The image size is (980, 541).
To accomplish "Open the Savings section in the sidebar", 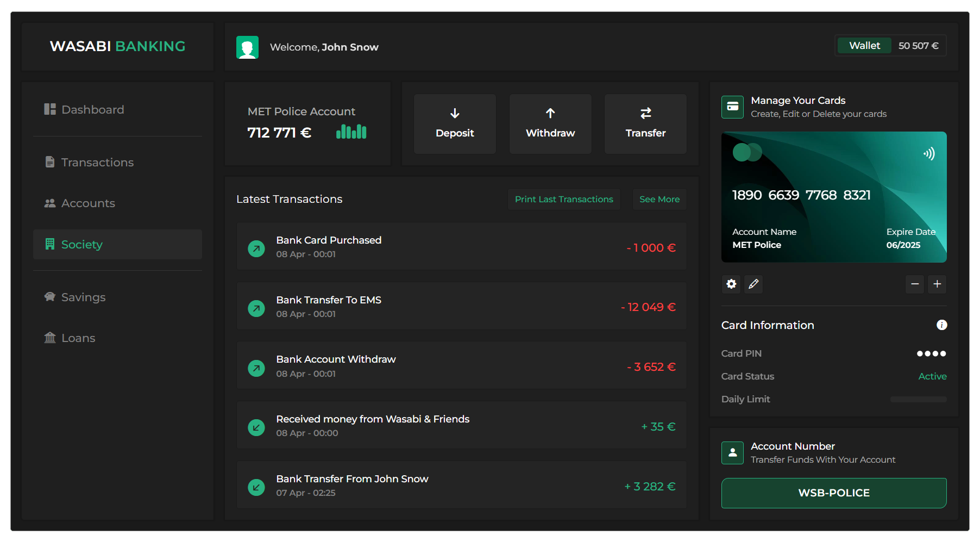I will (x=83, y=297).
